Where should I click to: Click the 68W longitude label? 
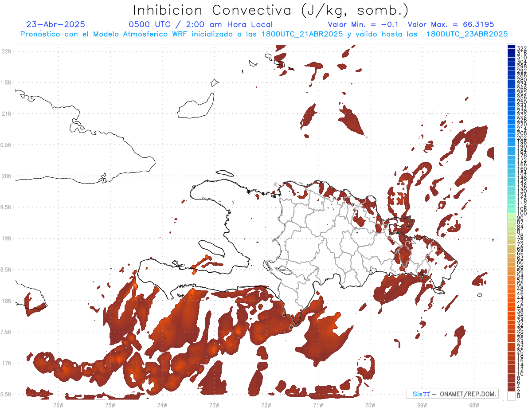pos(474,405)
